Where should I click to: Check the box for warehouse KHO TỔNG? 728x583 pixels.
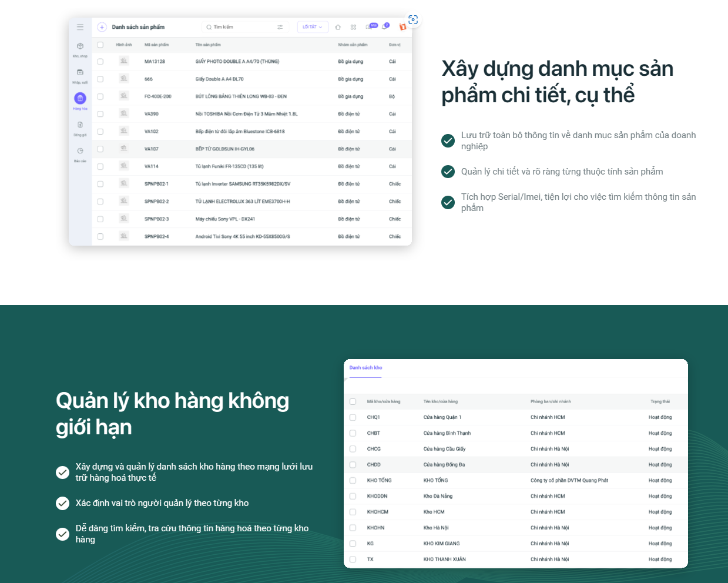click(353, 481)
